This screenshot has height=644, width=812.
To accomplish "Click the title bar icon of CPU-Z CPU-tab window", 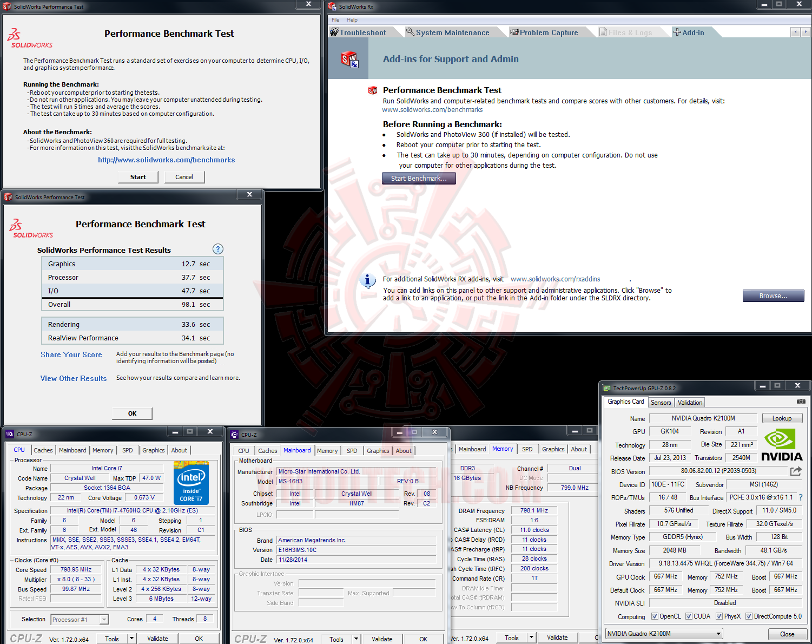I will [10, 434].
